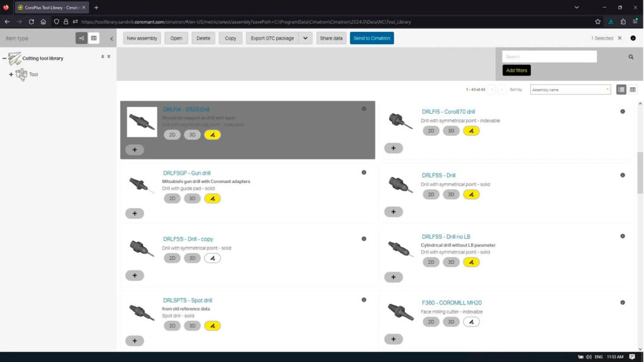Image resolution: width=644 pixels, height=362 pixels.
Task: Select the DRLFIA DS20 Drill thumbnail
Action: (142, 122)
